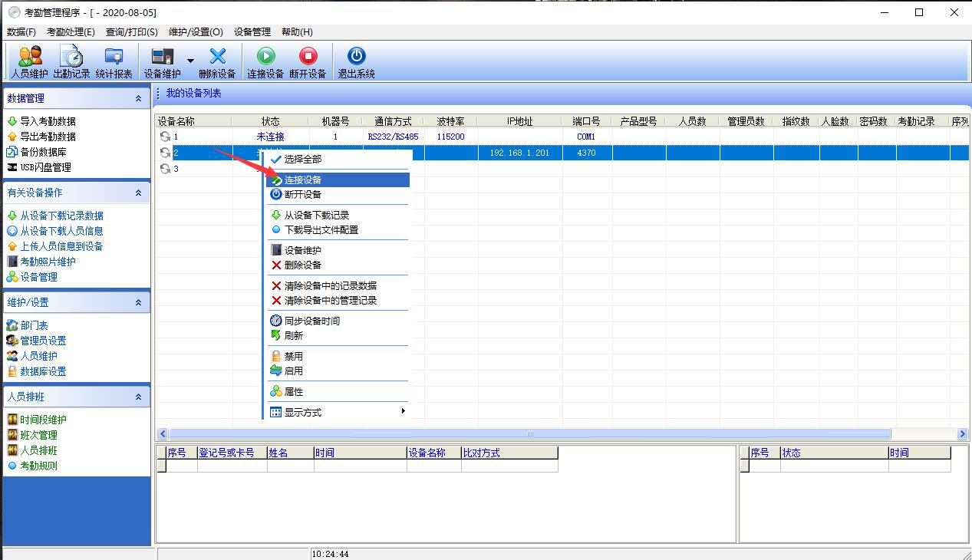Open the 设备维护 dropdown arrow

pos(190,61)
